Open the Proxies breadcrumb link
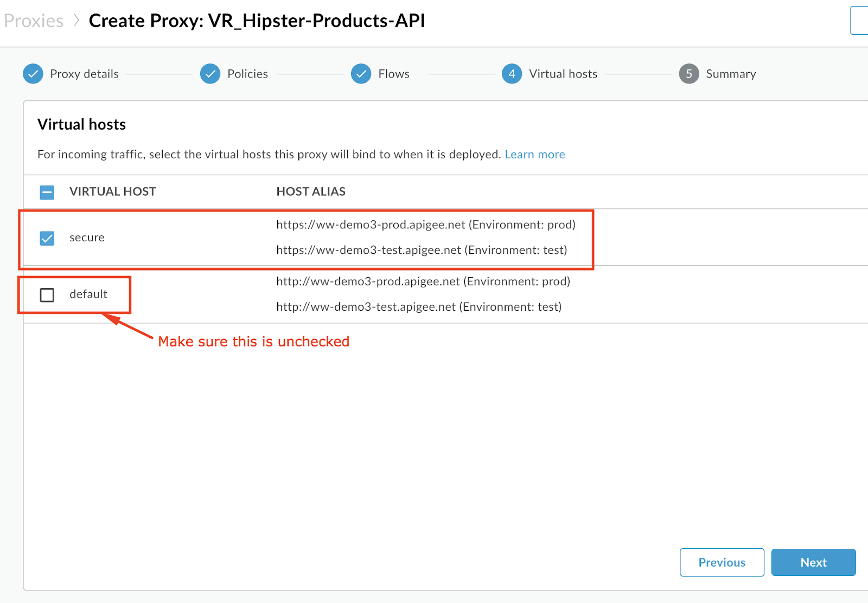The image size is (868, 603). pos(34,21)
